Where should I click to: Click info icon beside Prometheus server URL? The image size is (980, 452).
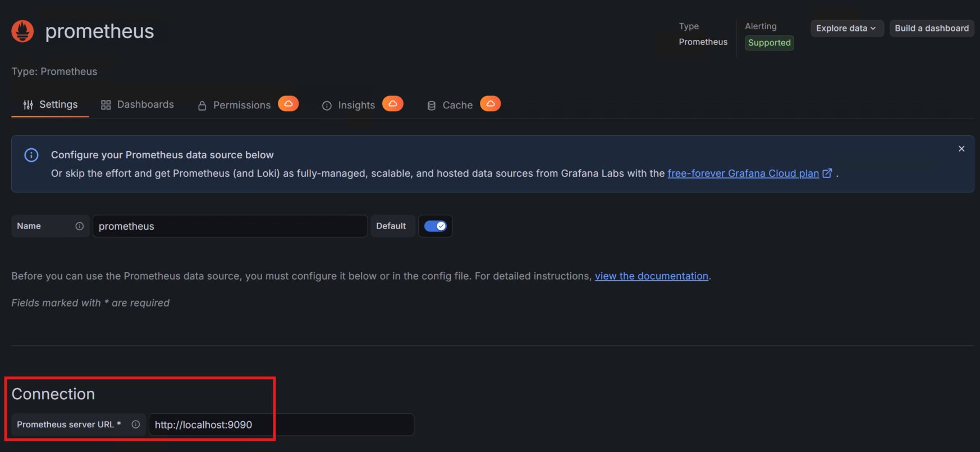(136, 424)
